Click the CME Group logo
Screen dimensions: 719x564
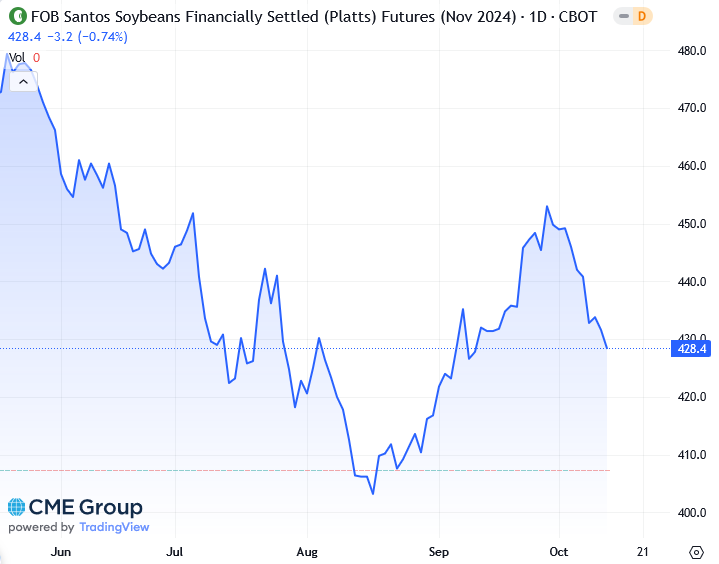(75, 507)
